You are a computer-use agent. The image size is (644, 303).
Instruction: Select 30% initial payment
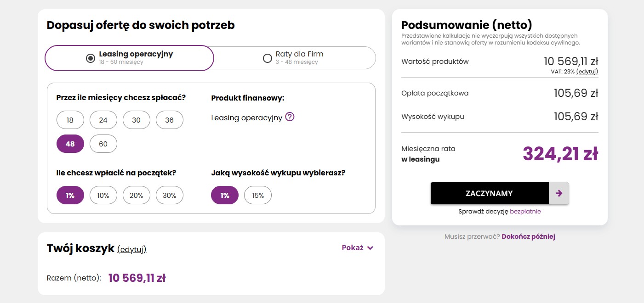pos(170,195)
